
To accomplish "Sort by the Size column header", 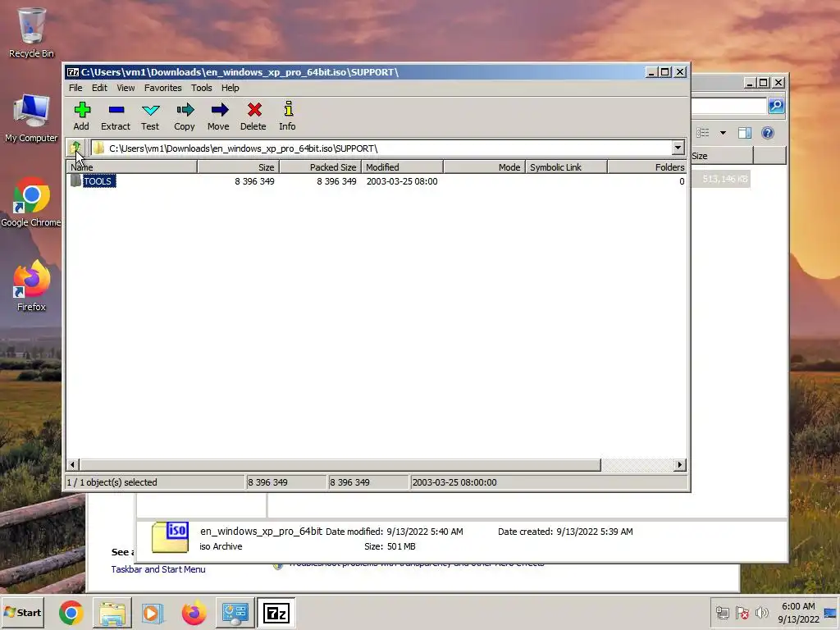I will pos(239,167).
